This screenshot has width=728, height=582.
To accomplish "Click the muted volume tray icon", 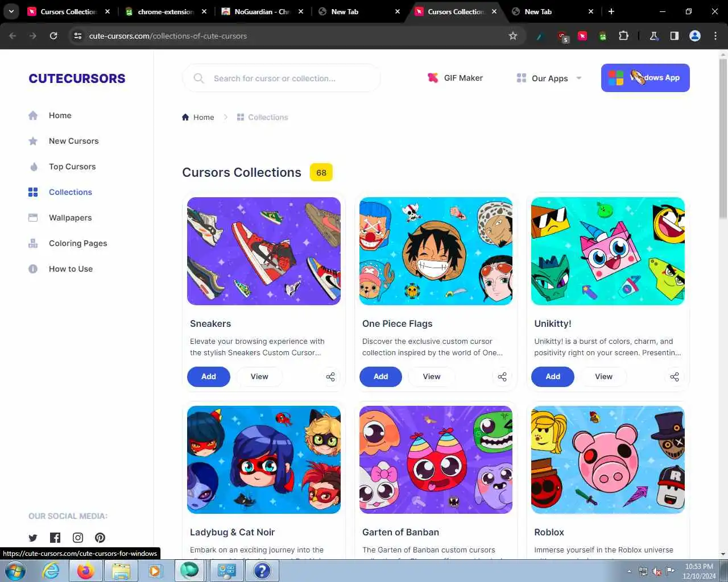I will [657, 571].
